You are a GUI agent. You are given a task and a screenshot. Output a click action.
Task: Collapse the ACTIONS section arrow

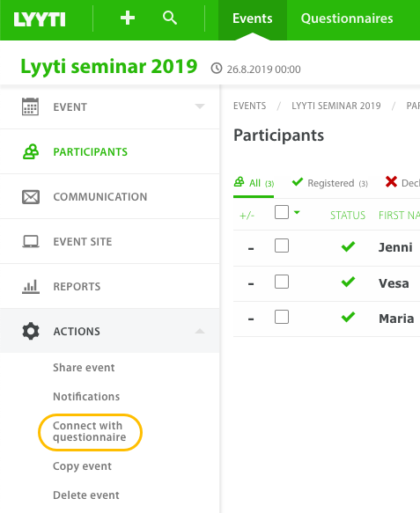[200, 331]
